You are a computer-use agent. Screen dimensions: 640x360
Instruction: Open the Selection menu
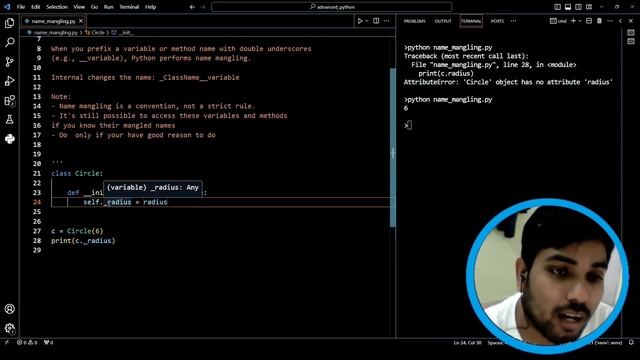[x=57, y=7]
